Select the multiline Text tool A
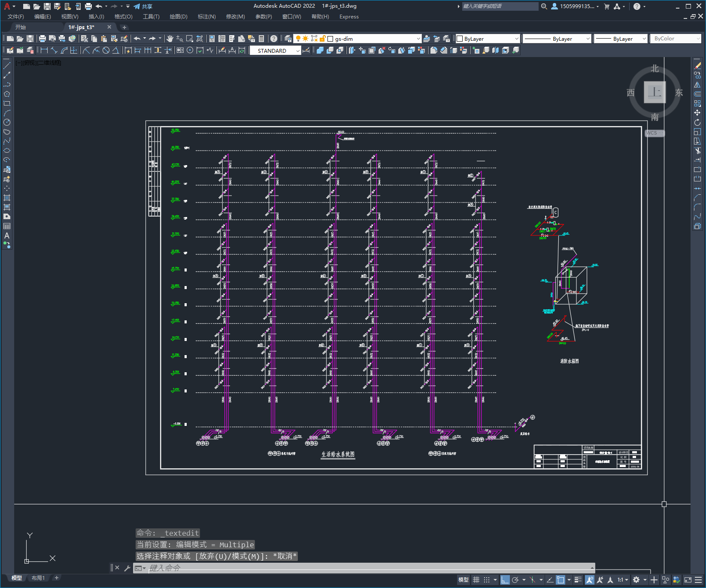This screenshot has height=588, width=706. [x=7, y=235]
